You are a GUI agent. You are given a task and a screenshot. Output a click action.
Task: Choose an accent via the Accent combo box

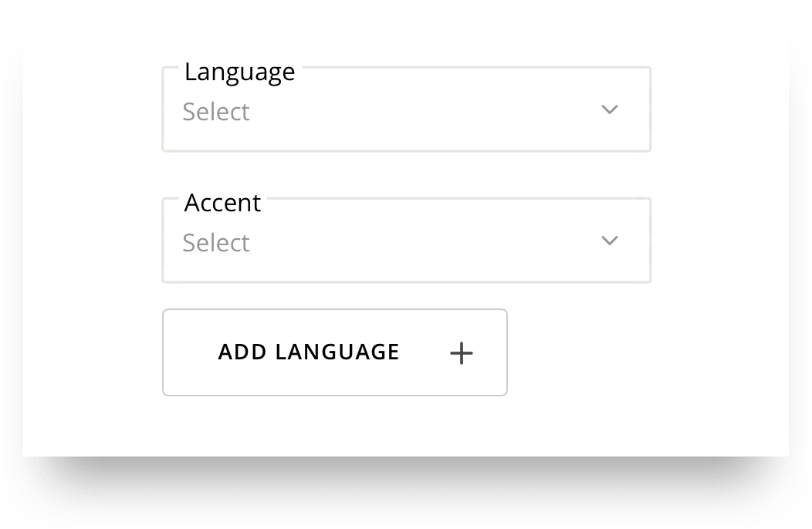[406, 241]
